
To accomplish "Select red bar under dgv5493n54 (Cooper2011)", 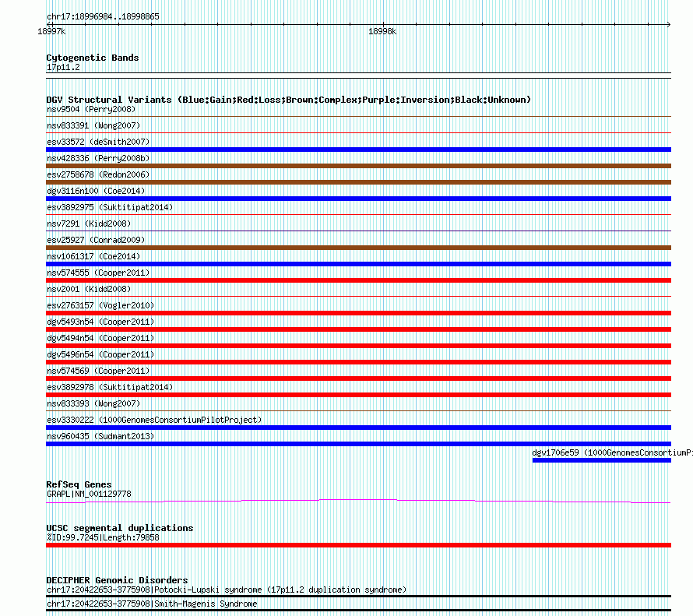I will coord(358,329).
